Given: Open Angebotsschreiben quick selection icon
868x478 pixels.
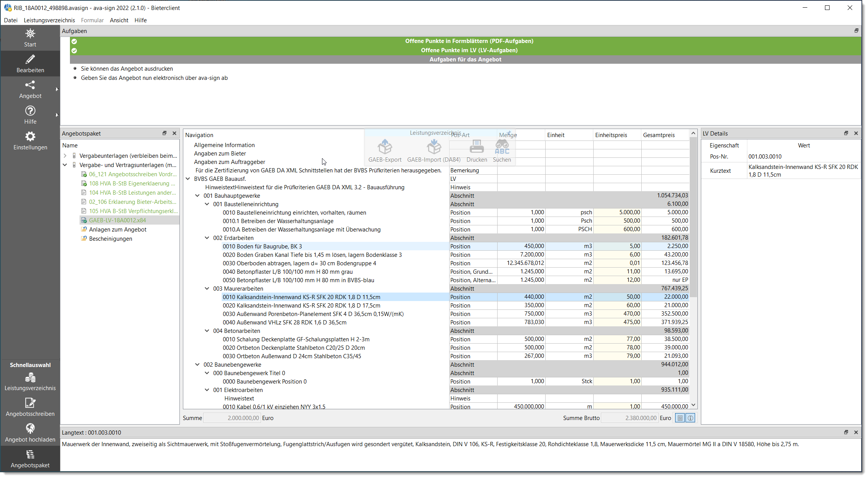Looking at the screenshot, I should click(x=30, y=403).
